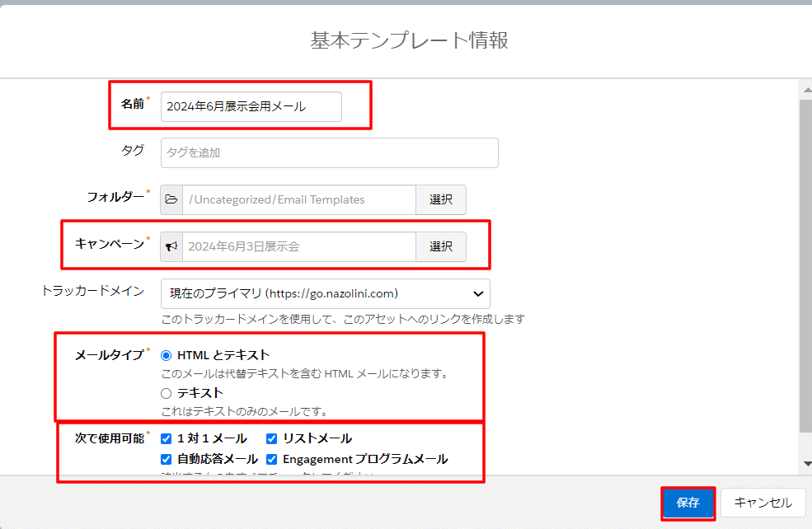The image size is (812, 529).
Task: Click the /Uncategorized/Email Templates folder field
Action: [x=299, y=199]
